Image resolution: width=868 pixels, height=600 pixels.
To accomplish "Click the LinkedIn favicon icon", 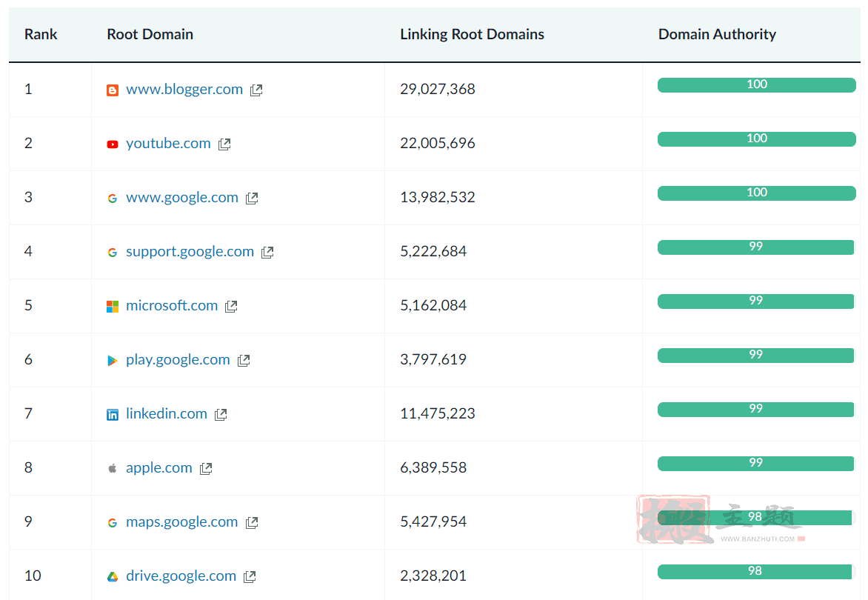I will click(x=113, y=415).
